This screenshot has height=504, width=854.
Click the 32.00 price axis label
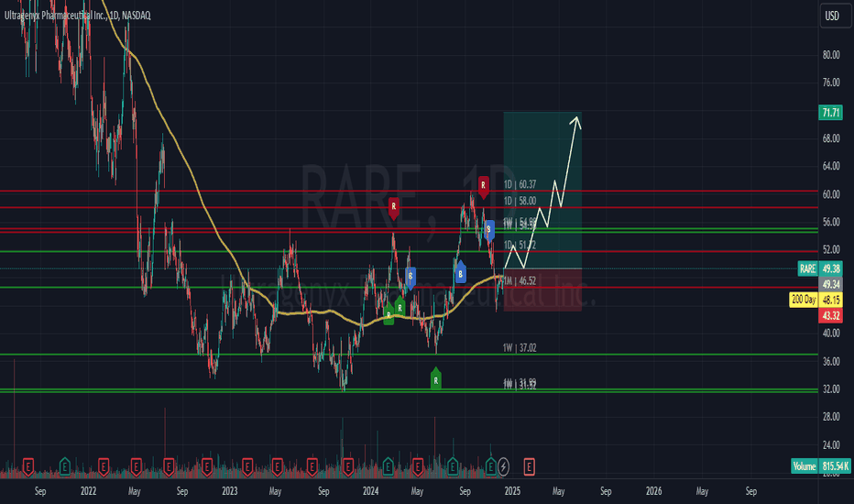click(830, 389)
